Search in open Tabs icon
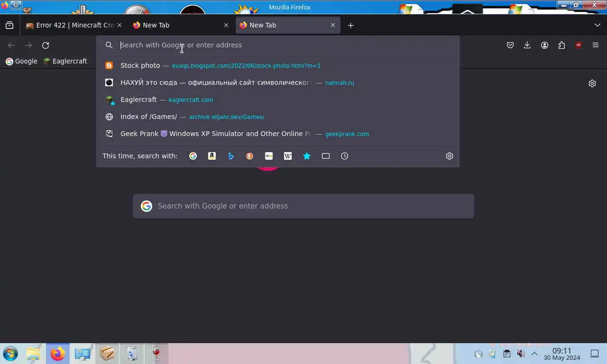This screenshot has height=364, width=607. (x=326, y=156)
